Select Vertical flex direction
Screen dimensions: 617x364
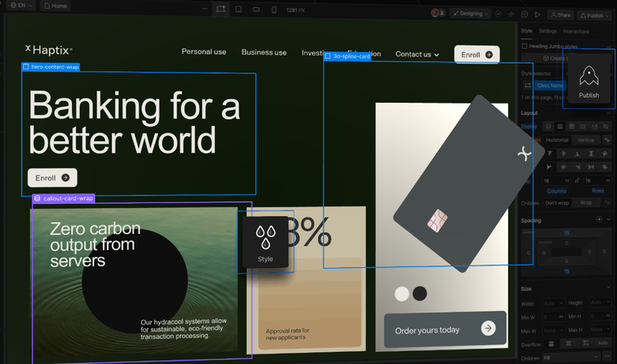[585, 140]
